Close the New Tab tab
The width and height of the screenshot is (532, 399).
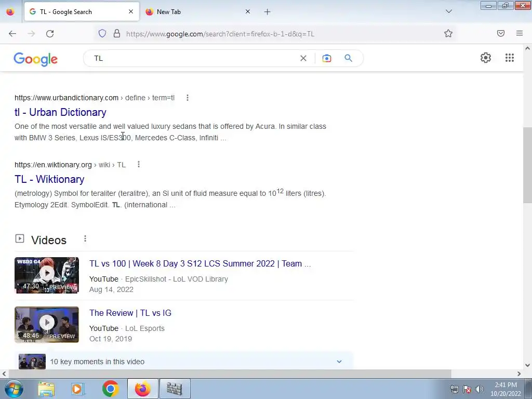pyautogui.click(x=248, y=11)
